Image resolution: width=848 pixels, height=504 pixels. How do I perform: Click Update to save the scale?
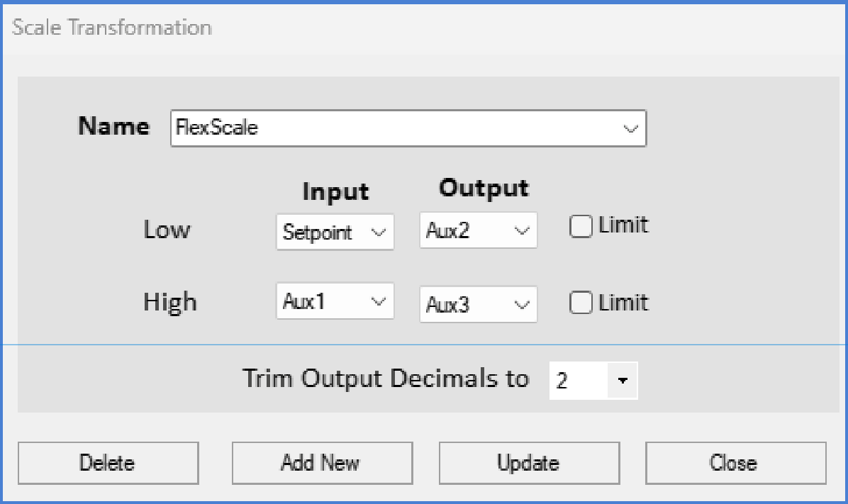point(529,463)
